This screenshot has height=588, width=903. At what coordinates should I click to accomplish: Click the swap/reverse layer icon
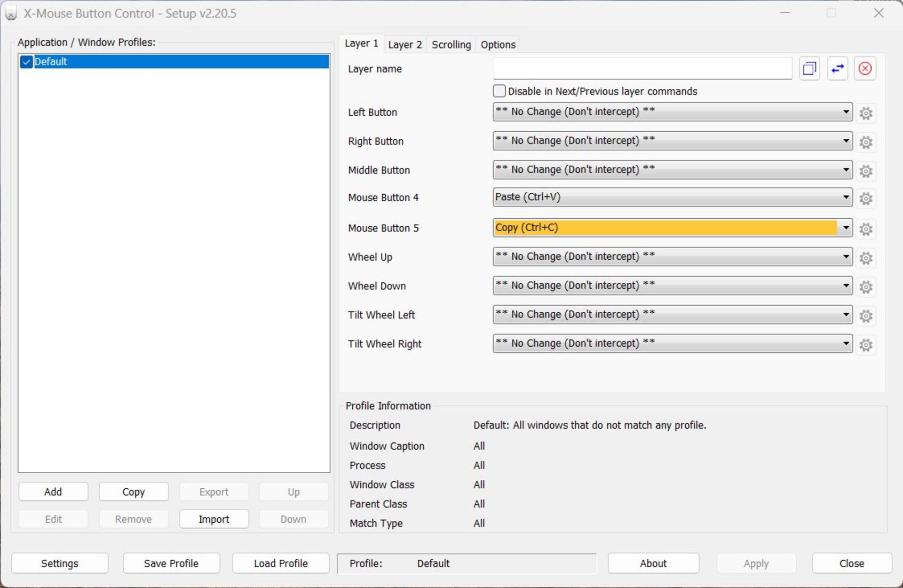click(837, 69)
